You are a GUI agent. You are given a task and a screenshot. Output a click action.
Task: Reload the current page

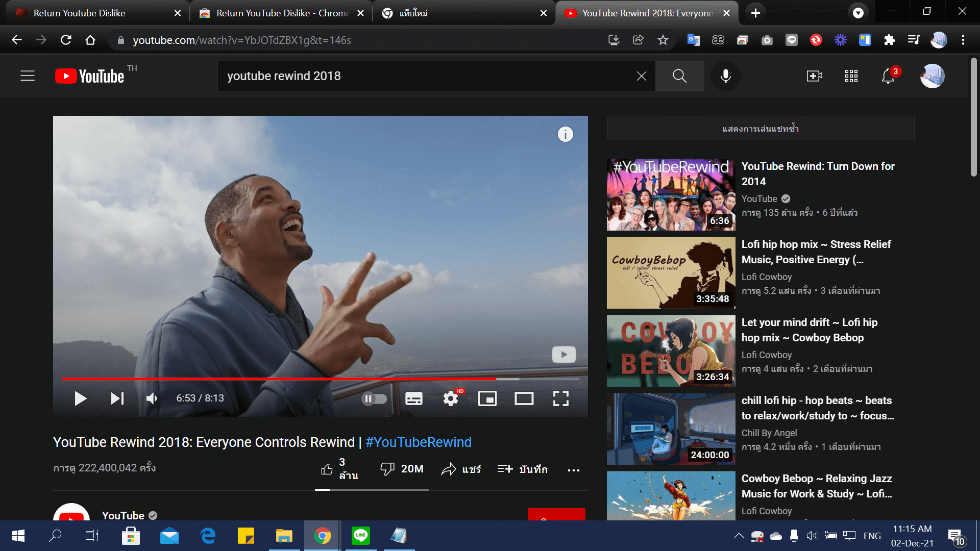(66, 40)
